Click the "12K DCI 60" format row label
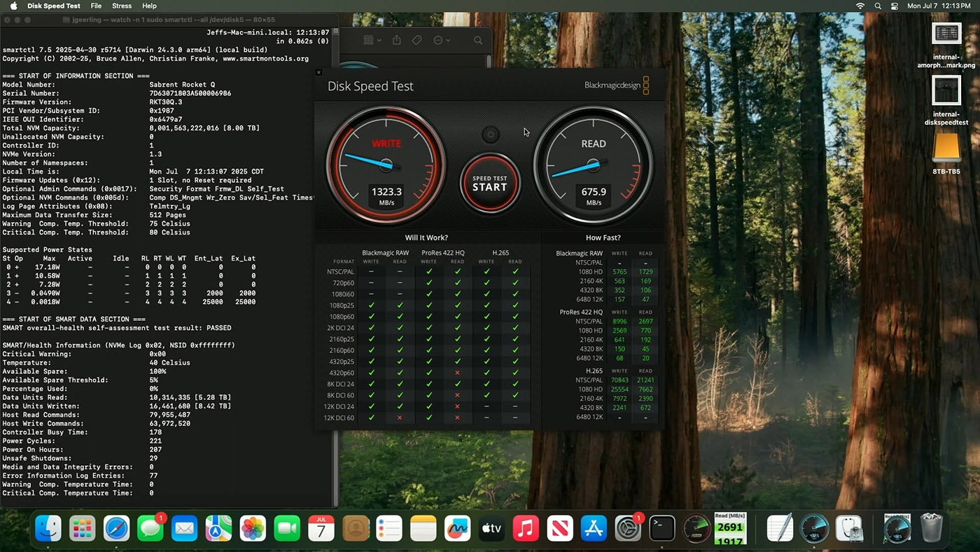 pos(339,418)
